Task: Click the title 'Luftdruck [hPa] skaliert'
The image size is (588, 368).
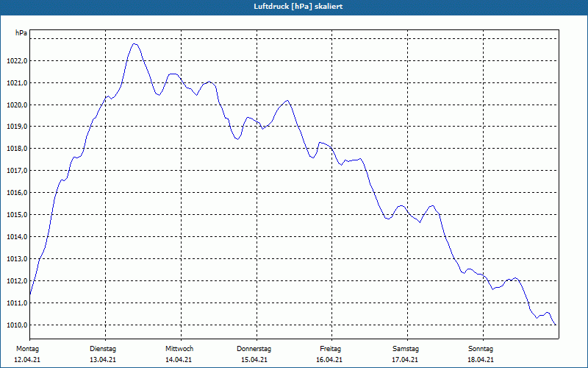Action: pyautogui.click(x=298, y=7)
